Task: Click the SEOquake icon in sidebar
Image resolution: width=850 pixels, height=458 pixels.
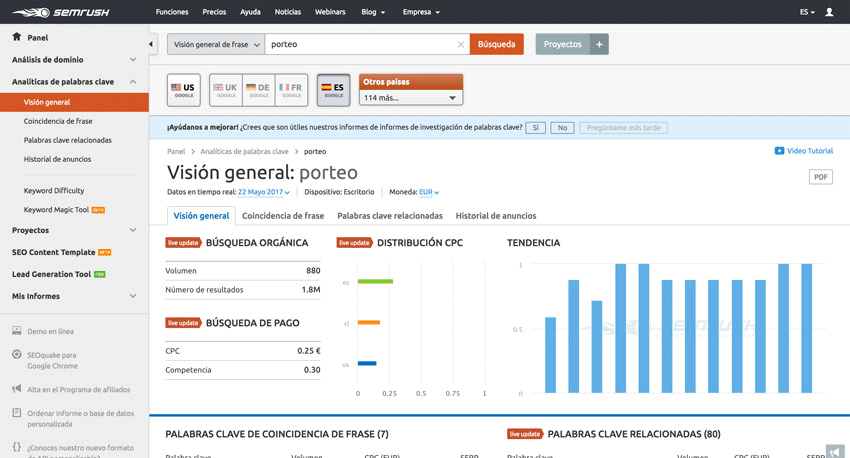Action: (17, 354)
